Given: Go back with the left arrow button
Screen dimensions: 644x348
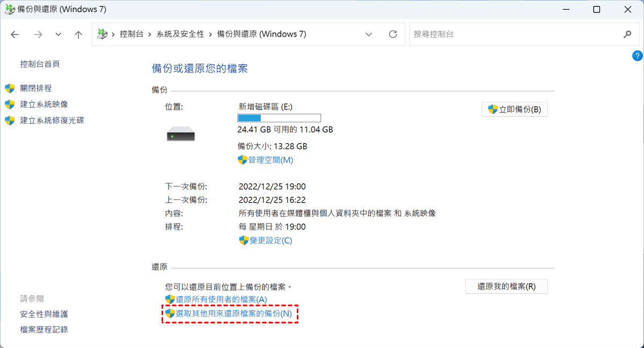Looking at the screenshot, I should [15, 34].
